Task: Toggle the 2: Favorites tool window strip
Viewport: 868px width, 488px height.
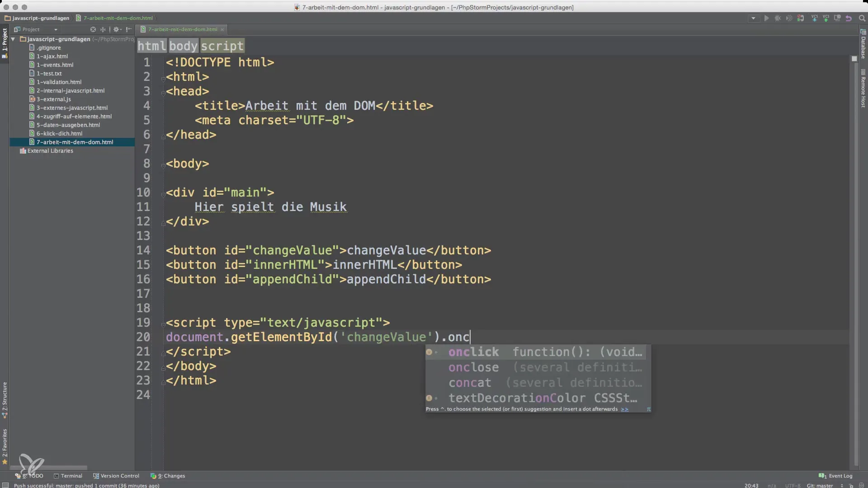Action: [5, 446]
